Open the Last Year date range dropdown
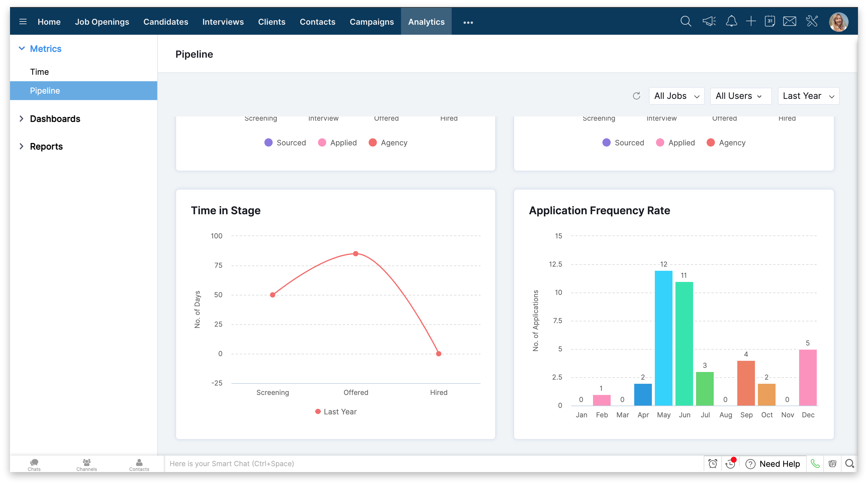The height and width of the screenshot is (485, 868). coord(808,96)
